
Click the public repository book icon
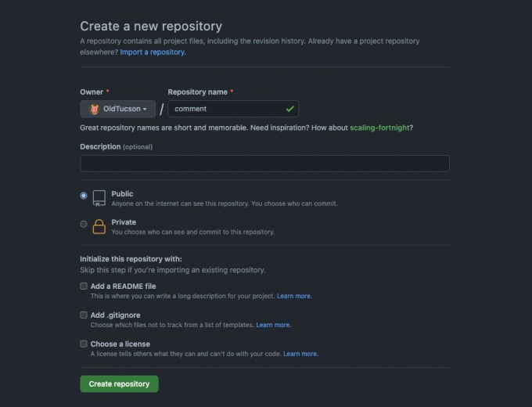coord(99,198)
